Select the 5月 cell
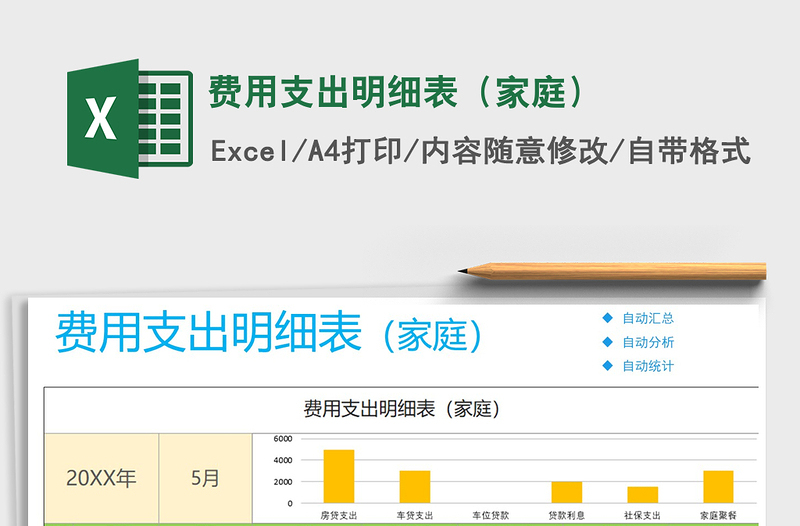Image resolution: width=800 pixels, height=526 pixels. click(205, 478)
